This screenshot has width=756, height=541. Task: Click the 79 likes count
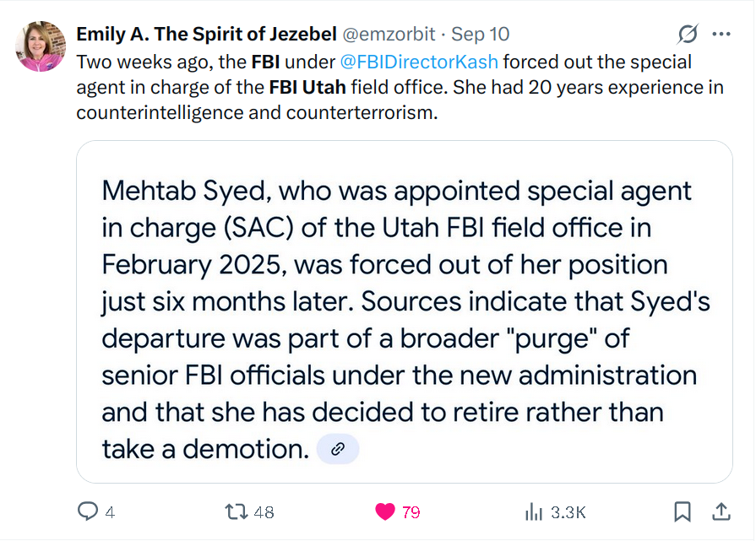(411, 512)
